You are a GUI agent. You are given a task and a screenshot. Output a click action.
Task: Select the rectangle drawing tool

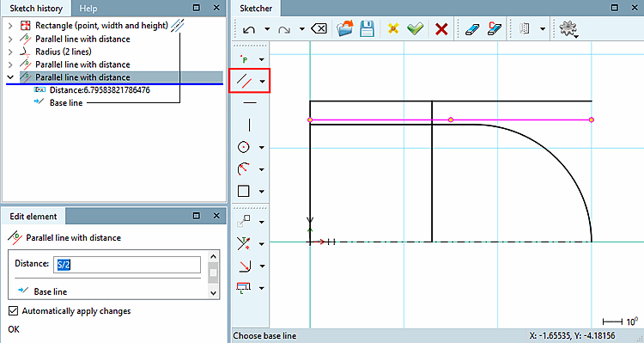coord(244,191)
